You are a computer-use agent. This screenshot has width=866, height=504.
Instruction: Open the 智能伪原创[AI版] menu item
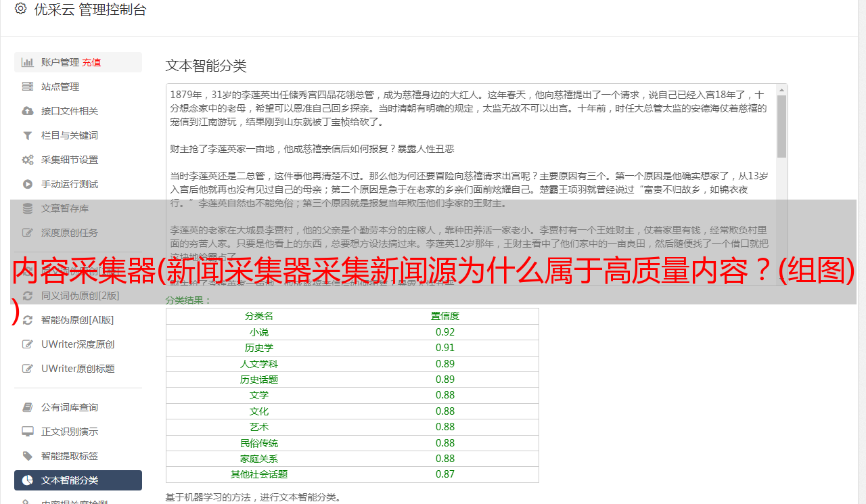click(78, 320)
